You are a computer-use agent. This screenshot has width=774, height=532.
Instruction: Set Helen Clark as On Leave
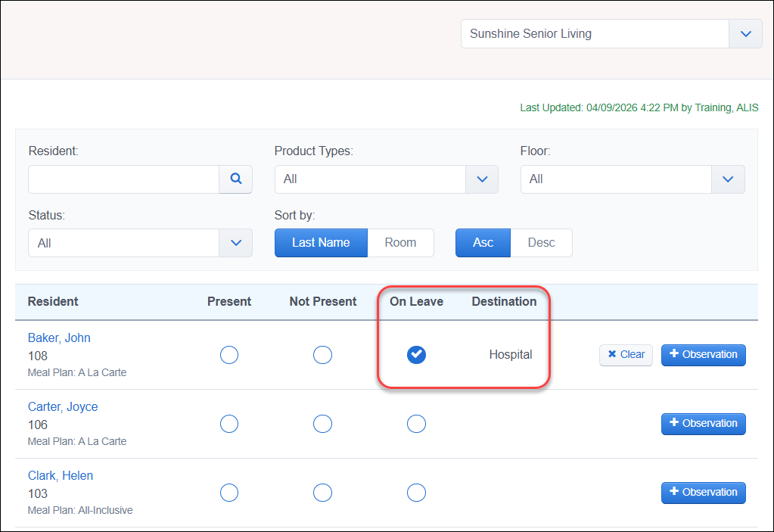click(416, 493)
